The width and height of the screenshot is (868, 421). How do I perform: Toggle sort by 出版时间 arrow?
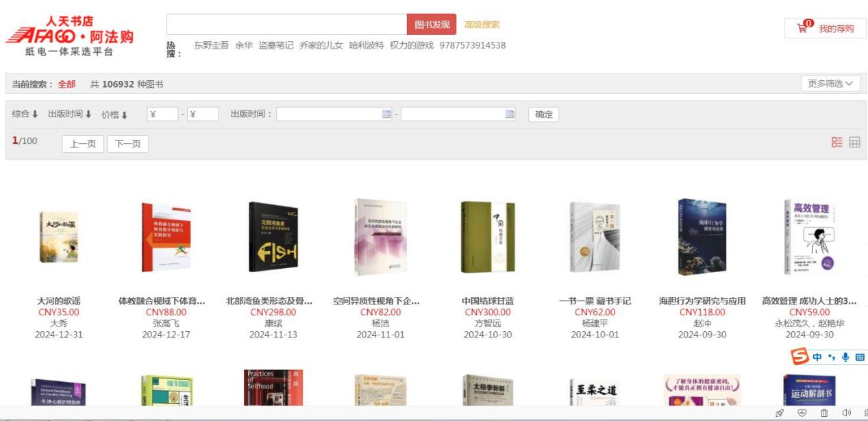70,114
